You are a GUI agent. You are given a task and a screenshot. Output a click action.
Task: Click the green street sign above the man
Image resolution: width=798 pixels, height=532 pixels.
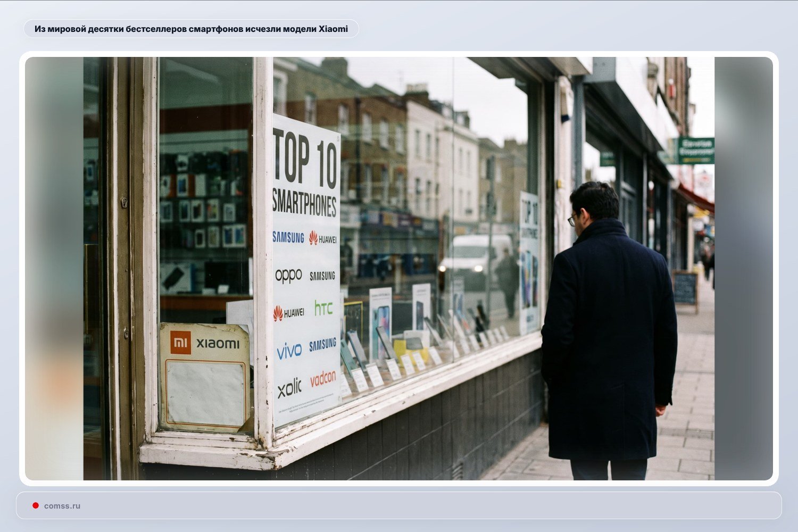click(x=696, y=151)
